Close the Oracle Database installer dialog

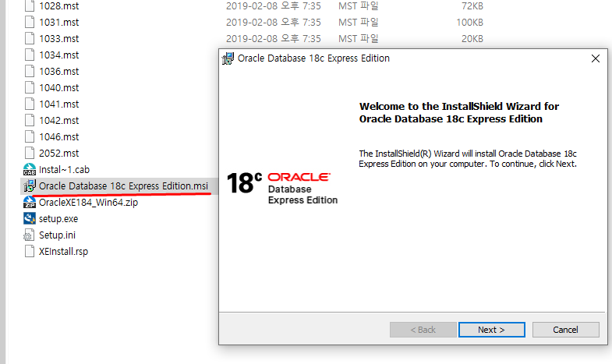coord(595,58)
